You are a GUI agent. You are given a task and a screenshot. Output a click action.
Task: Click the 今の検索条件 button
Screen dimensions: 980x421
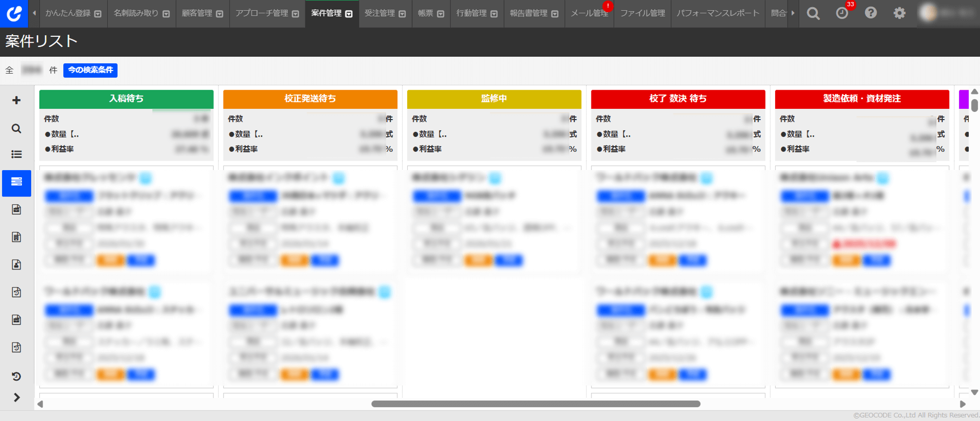coord(90,70)
